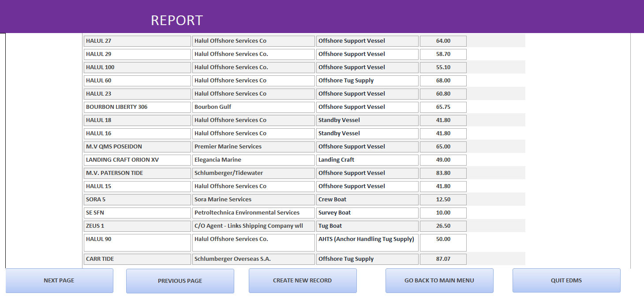This screenshot has height=300, width=644.
Task: Select the Tug Boat type field
Action: point(367,226)
